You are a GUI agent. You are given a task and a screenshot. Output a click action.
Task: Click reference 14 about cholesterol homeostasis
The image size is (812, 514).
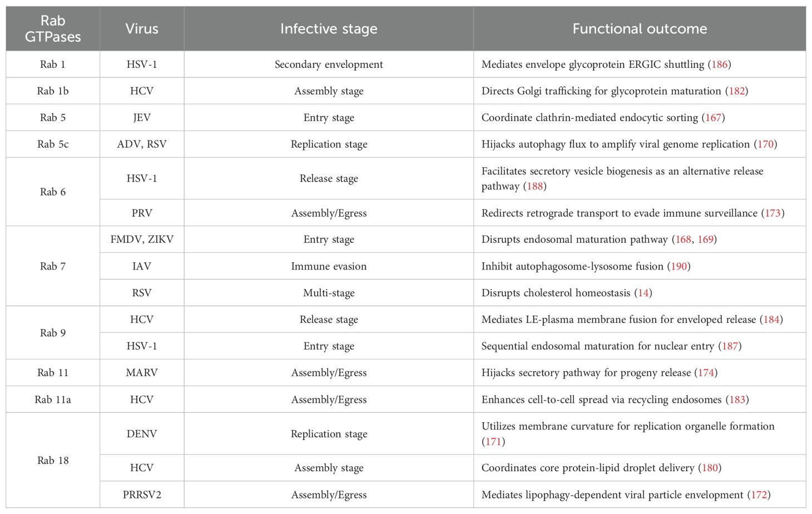[x=643, y=293]
